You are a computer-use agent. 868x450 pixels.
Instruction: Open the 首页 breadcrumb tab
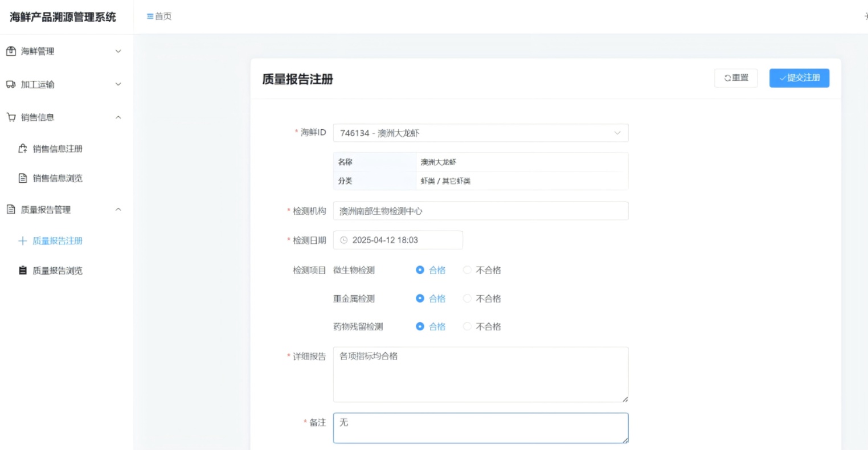(x=159, y=17)
